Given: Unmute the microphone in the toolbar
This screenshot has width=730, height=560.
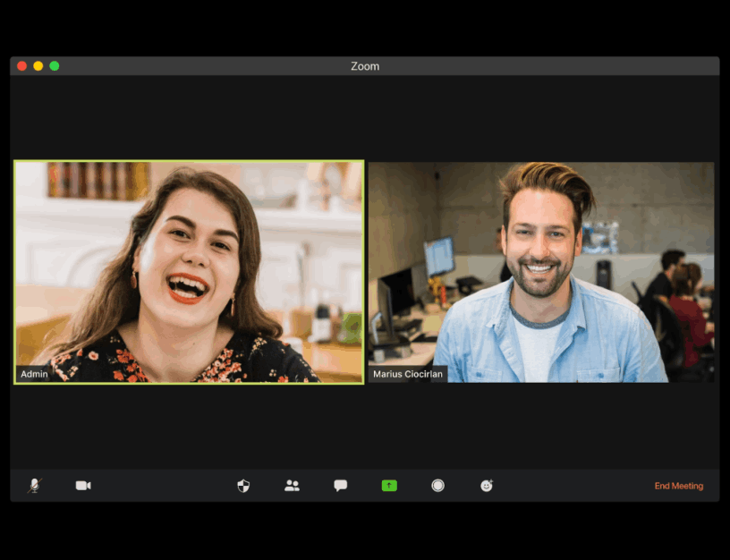Looking at the screenshot, I should [x=35, y=486].
